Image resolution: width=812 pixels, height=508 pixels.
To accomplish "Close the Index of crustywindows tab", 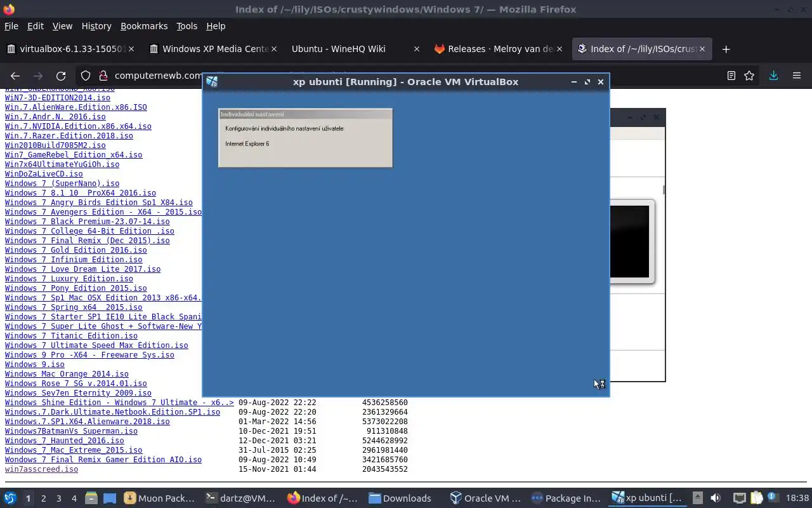I will [702, 49].
